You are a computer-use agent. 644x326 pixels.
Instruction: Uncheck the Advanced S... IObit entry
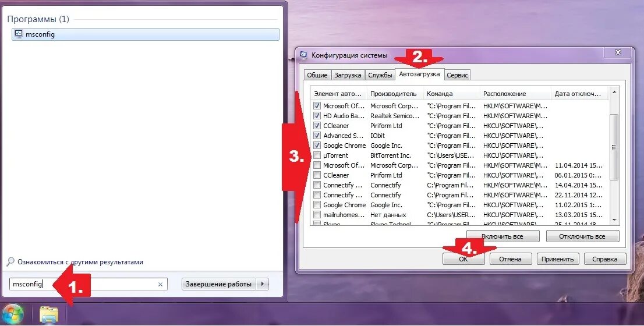click(317, 136)
